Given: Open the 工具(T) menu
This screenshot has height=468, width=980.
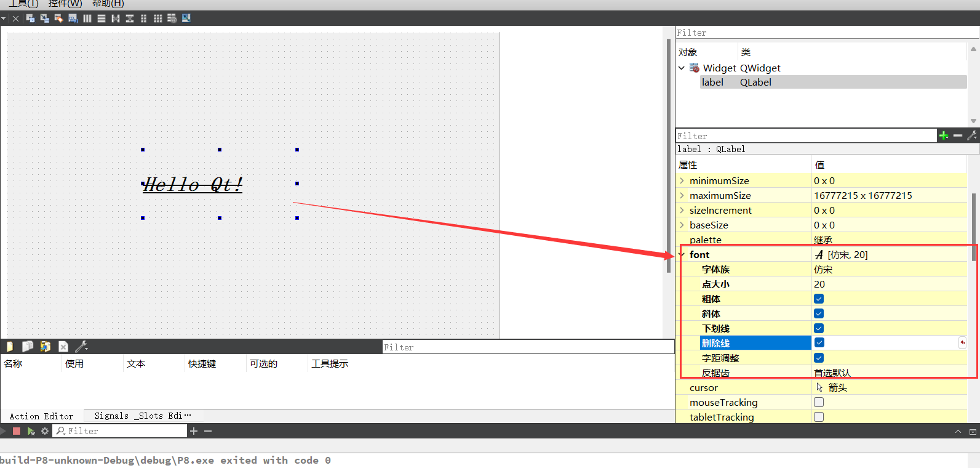Looking at the screenshot, I should pyautogui.click(x=23, y=4).
